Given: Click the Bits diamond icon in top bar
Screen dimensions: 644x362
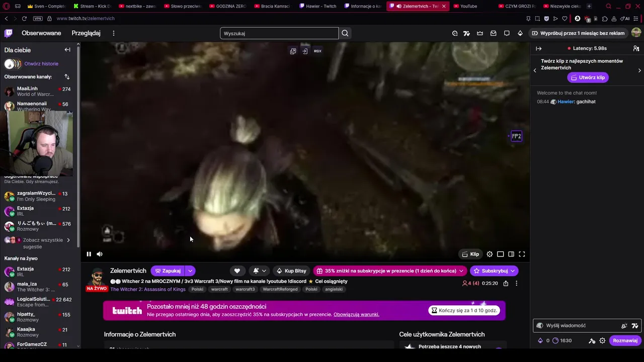Looking at the screenshot, I should click(520, 33).
